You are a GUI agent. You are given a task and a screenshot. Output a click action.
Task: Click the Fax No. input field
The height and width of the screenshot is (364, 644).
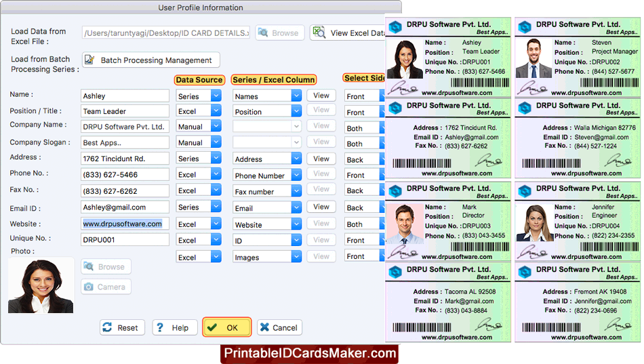click(x=125, y=191)
